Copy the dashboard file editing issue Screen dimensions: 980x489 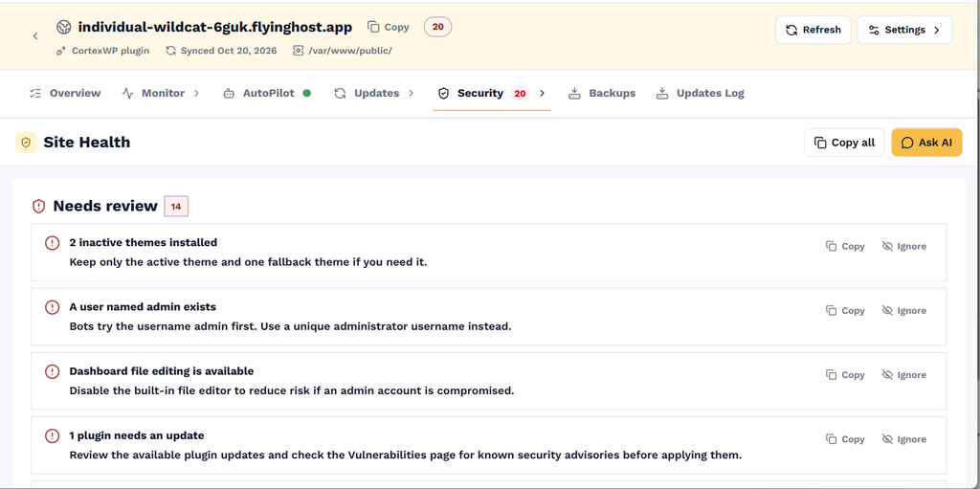(x=845, y=375)
